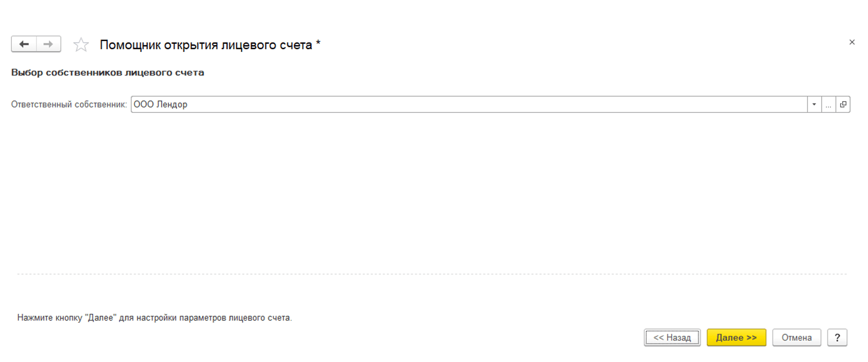Open the selected owner card icon
Viewport: 868px width, 362px height.
pyautogui.click(x=843, y=105)
